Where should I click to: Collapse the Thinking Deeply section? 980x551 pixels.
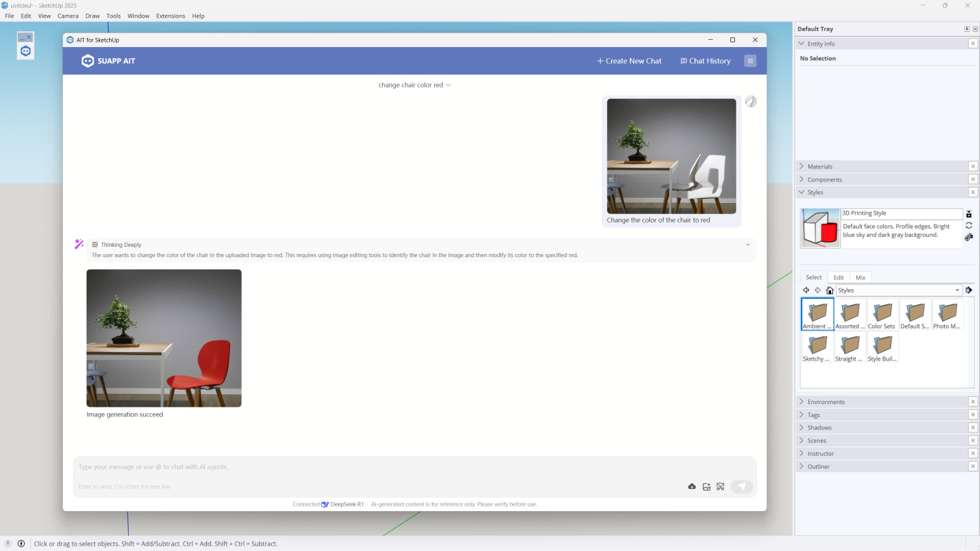[748, 245]
